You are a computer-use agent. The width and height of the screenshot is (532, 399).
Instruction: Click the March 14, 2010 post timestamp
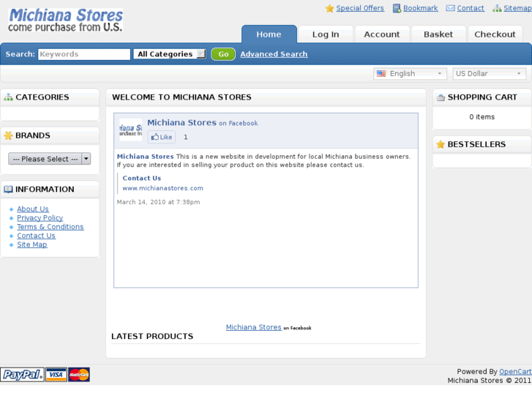(x=159, y=202)
